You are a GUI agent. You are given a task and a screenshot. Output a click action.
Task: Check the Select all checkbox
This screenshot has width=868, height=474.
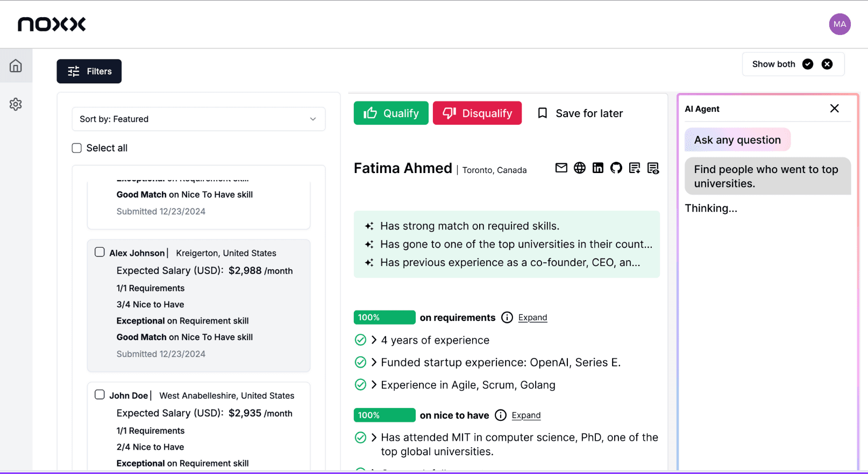coord(77,148)
